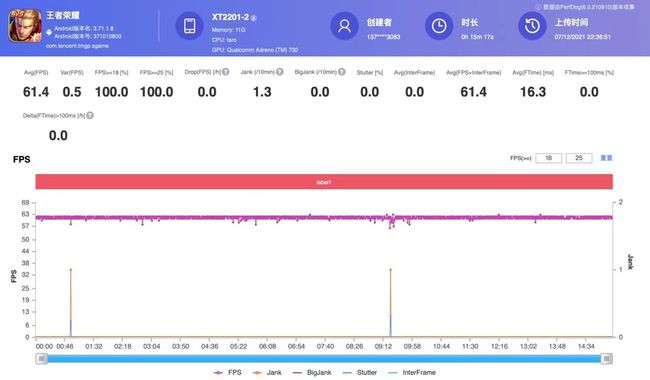Image resolution: width=650 pixels, height=380 pixels.
Task: Click help icon next to Jank(/10min)
Action: click(280, 72)
